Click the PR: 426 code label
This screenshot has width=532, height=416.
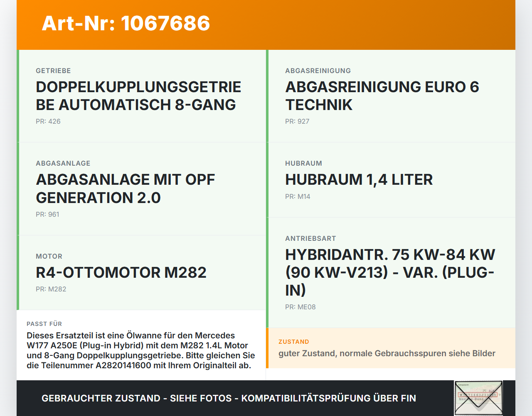[x=48, y=122]
